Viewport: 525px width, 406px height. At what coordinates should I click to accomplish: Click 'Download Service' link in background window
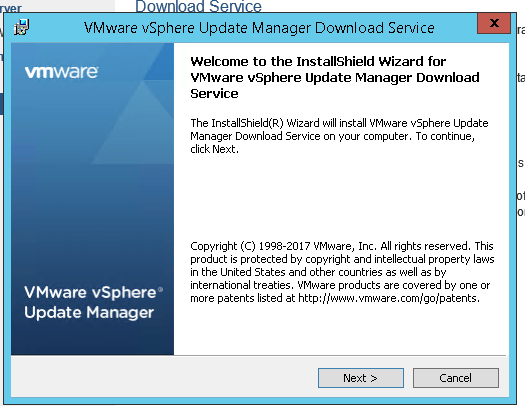coord(198,6)
